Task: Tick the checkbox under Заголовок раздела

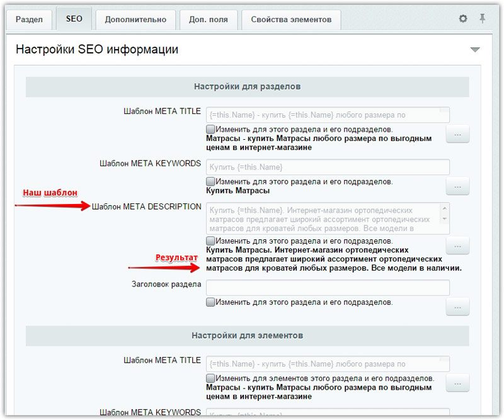Action: click(210, 302)
